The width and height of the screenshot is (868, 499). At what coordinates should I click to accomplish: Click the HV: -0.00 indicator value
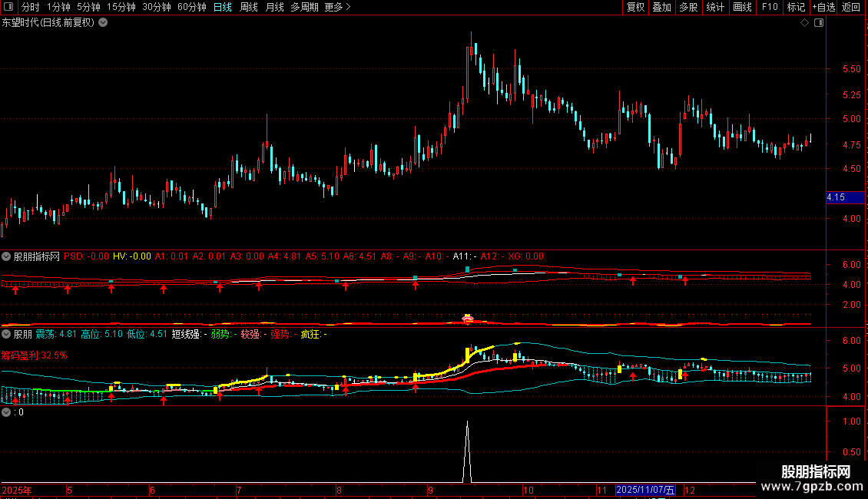point(132,256)
